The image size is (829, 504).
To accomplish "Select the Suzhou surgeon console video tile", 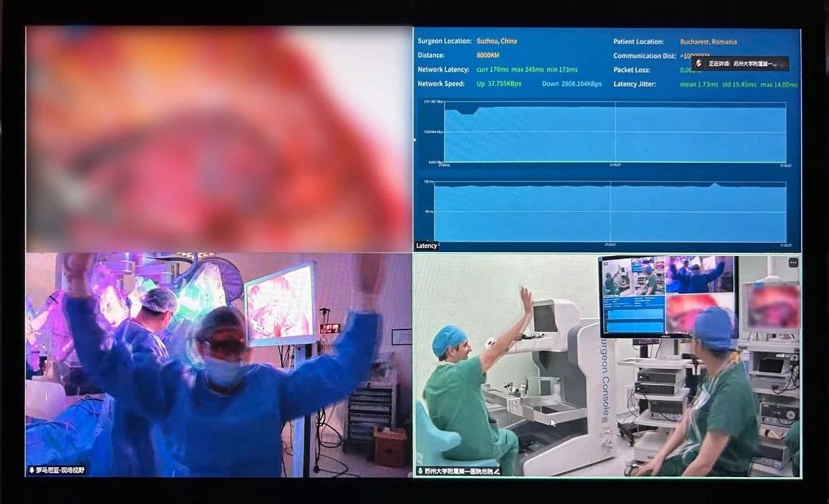I will coord(607,365).
